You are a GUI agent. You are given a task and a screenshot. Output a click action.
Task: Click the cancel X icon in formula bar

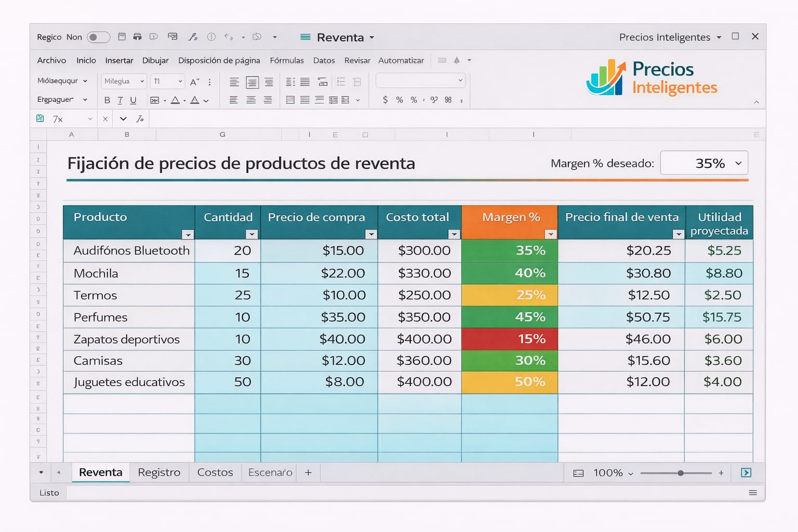pos(105,119)
